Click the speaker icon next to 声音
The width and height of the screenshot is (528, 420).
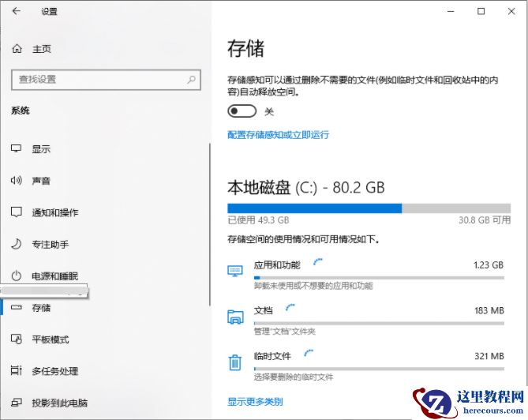(x=16, y=181)
